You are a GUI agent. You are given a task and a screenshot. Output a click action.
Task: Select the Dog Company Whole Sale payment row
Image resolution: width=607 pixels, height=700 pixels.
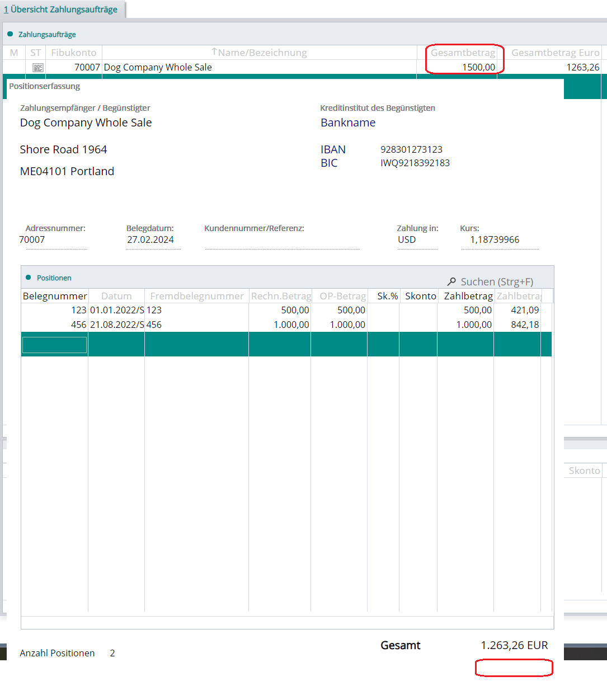(x=302, y=67)
